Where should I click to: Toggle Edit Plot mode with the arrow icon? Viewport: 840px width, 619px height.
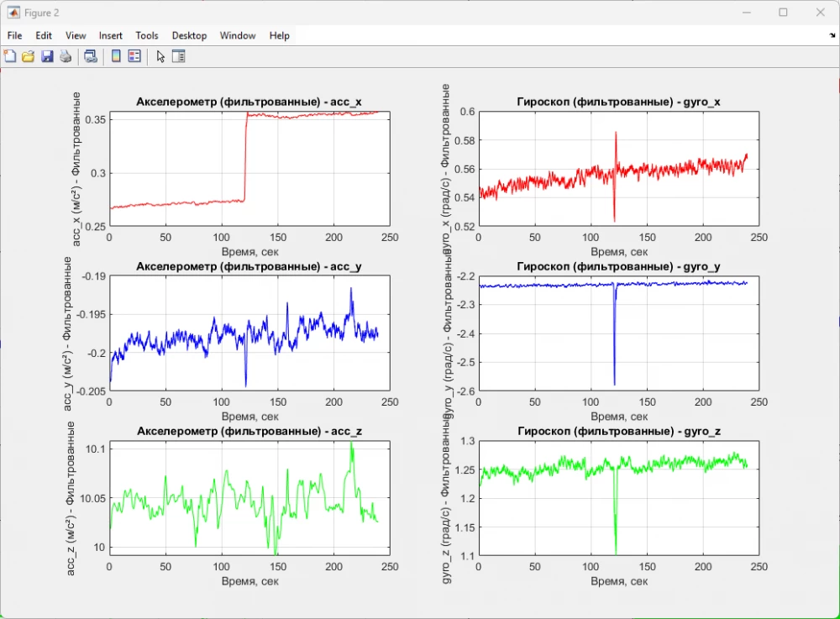coord(159,56)
